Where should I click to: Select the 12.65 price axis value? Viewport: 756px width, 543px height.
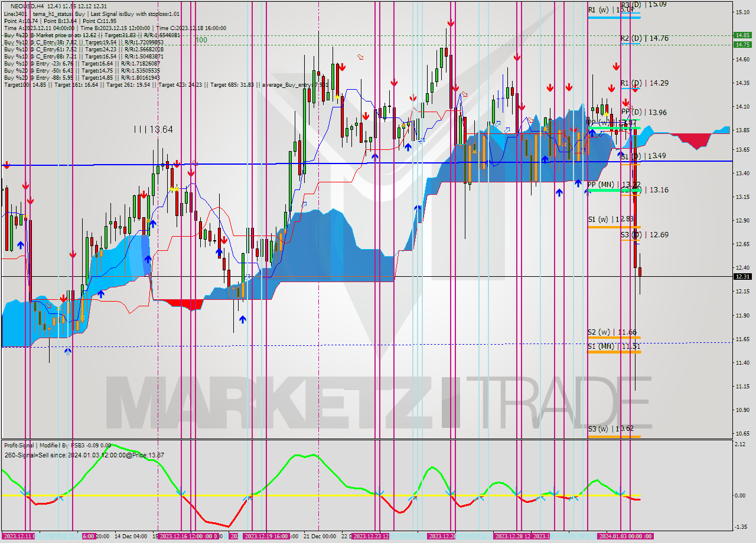tap(742, 244)
